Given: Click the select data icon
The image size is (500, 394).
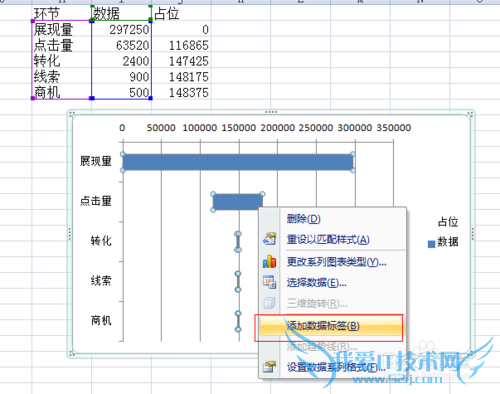Looking at the screenshot, I should click(x=269, y=282).
